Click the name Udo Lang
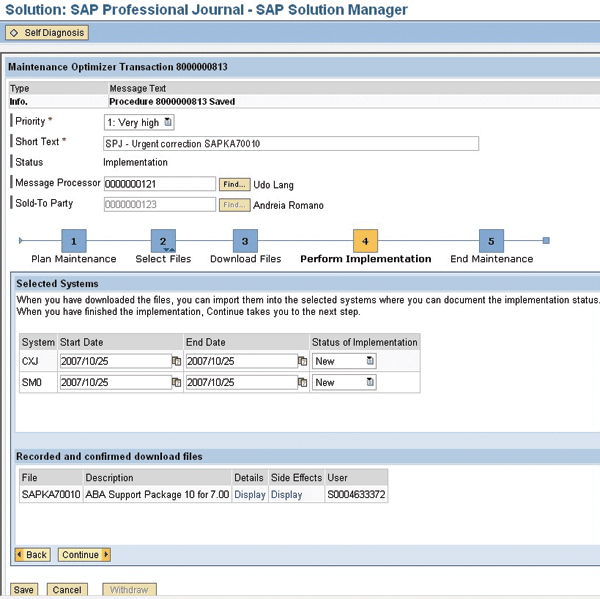This screenshot has width=600, height=599. [x=273, y=185]
